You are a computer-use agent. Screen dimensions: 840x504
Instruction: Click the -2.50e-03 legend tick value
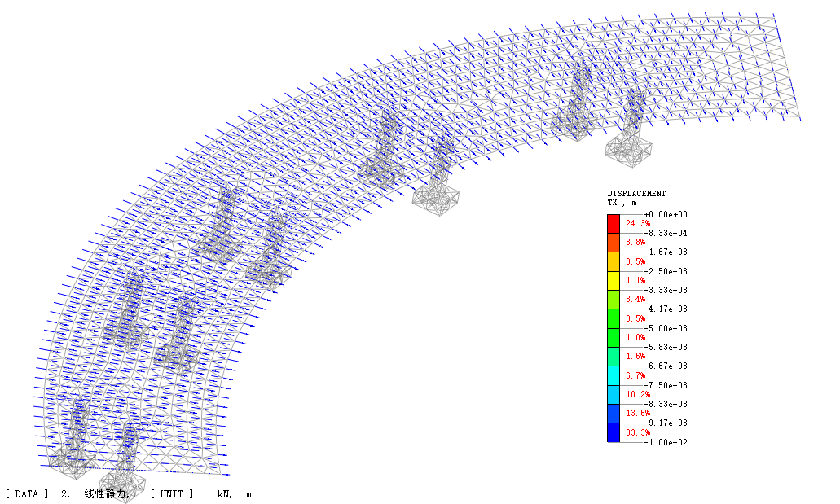click(665, 271)
